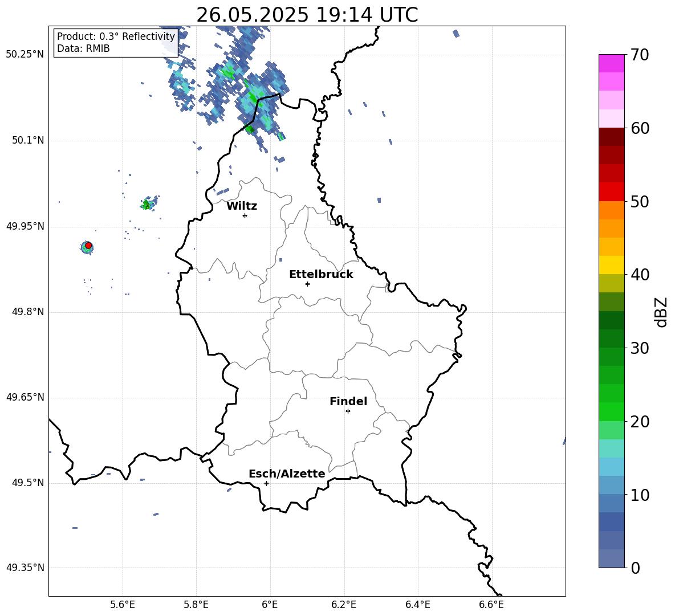Click the 49.8°N latitude label
The width and height of the screenshot is (675, 616).
click(27, 312)
